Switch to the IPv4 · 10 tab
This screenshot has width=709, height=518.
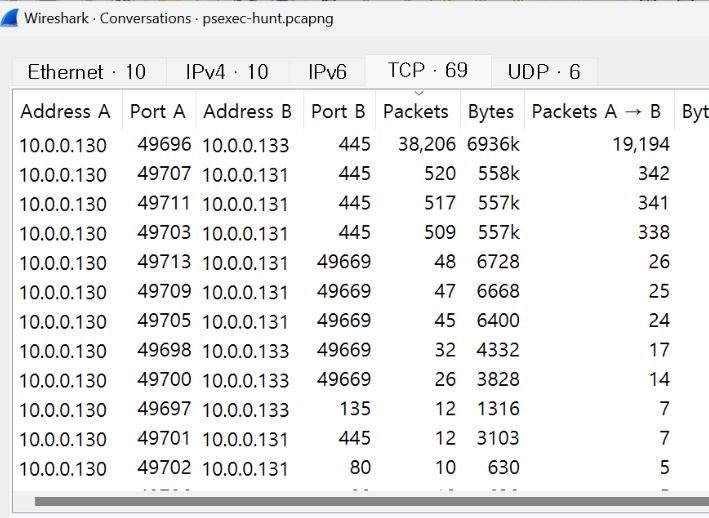227,72
